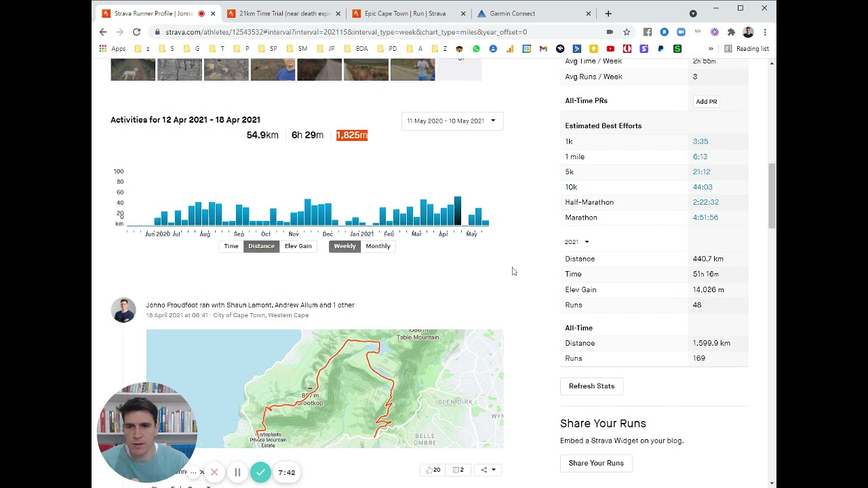Viewport: 868px width, 488px height.
Task: Open the Apps bookmarks shortcut
Action: pyautogui.click(x=113, y=49)
